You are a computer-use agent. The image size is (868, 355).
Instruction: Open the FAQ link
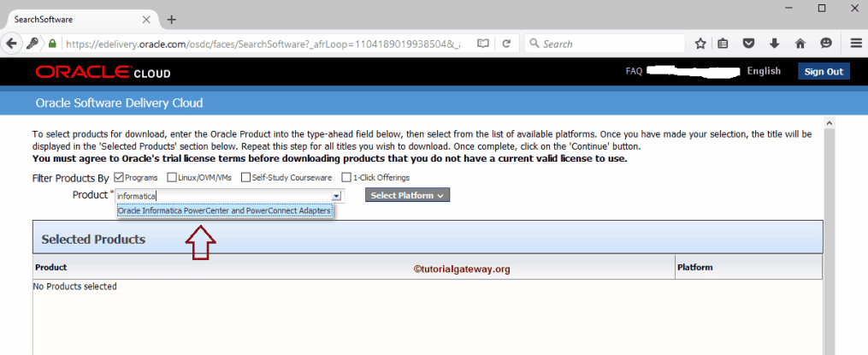point(634,71)
